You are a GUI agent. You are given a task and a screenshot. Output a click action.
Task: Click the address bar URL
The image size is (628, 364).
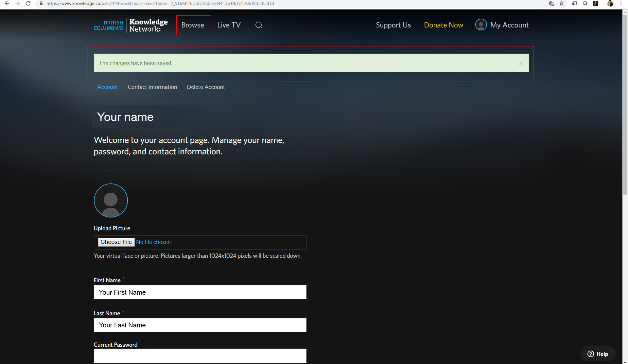coord(160,3)
